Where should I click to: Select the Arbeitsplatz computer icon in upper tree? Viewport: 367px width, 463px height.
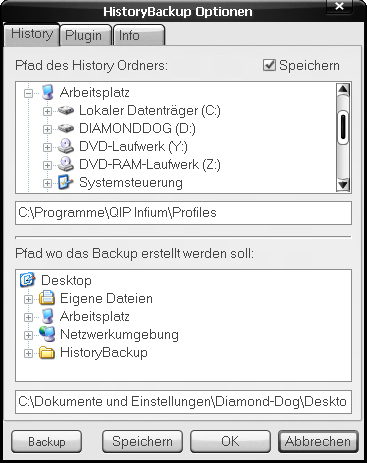click(x=47, y=92)
